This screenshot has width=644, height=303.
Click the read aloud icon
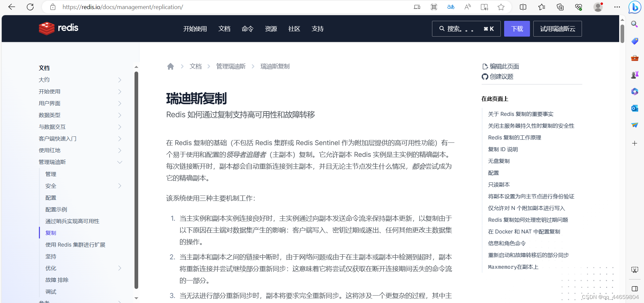point(468,7)
